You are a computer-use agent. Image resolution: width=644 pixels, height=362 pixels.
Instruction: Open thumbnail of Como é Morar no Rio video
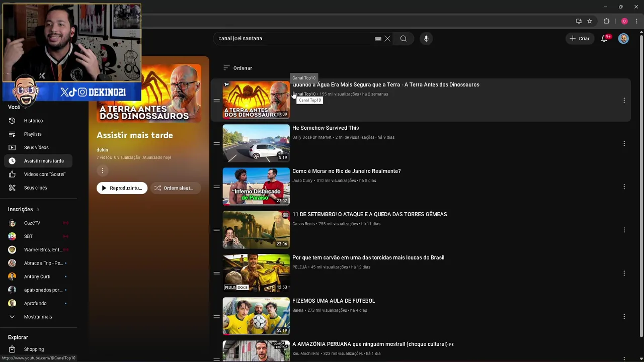256,187
